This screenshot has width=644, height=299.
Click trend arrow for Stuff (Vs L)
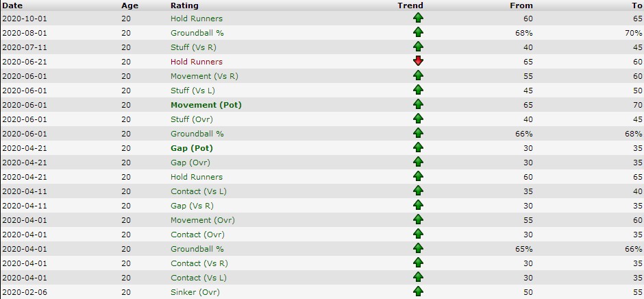418,91
